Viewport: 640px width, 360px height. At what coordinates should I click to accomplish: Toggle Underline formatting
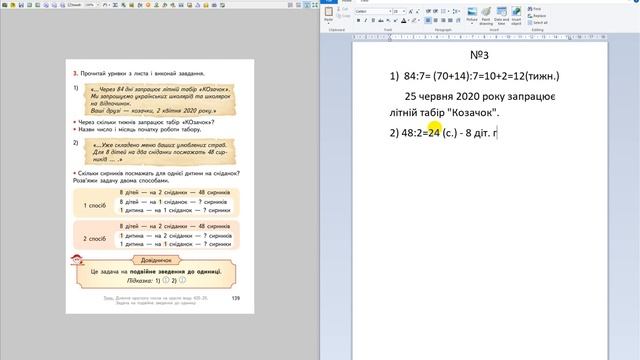point(373,20)
